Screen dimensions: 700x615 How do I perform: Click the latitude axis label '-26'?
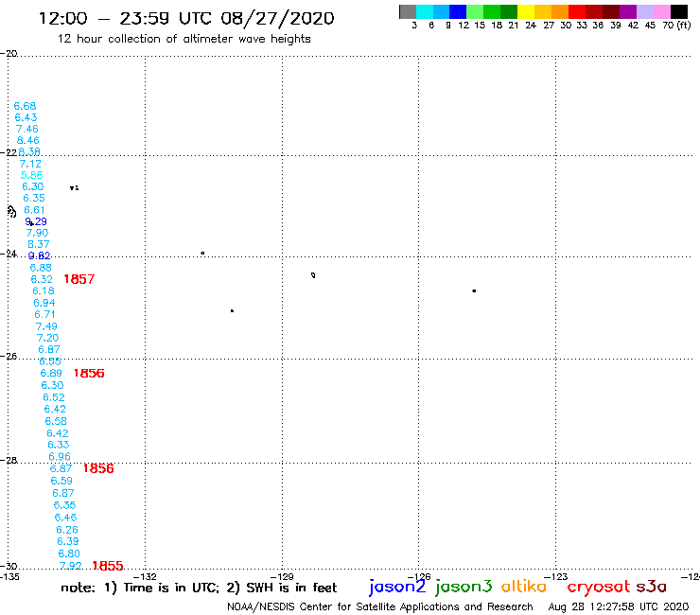9,357
